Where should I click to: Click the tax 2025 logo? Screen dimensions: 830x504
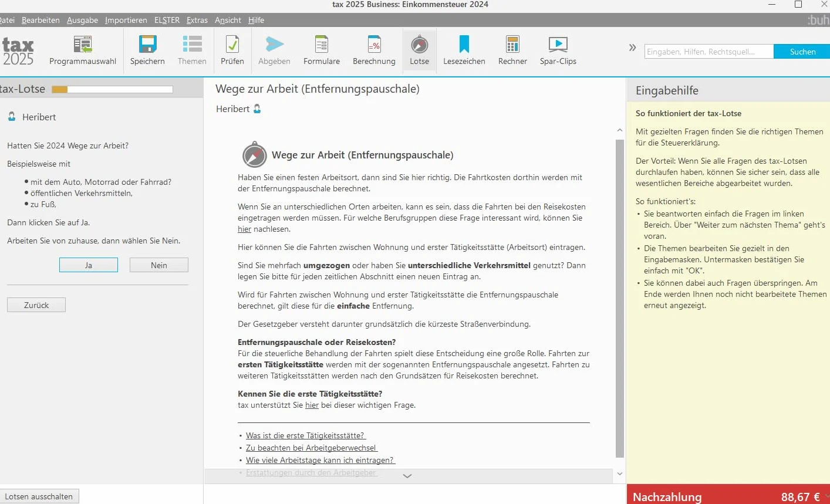pos(18,52)
